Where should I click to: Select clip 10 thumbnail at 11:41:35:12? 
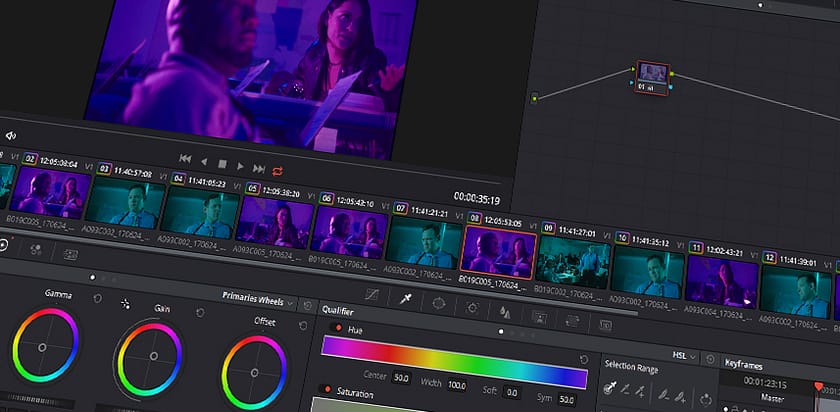(647, 272)
